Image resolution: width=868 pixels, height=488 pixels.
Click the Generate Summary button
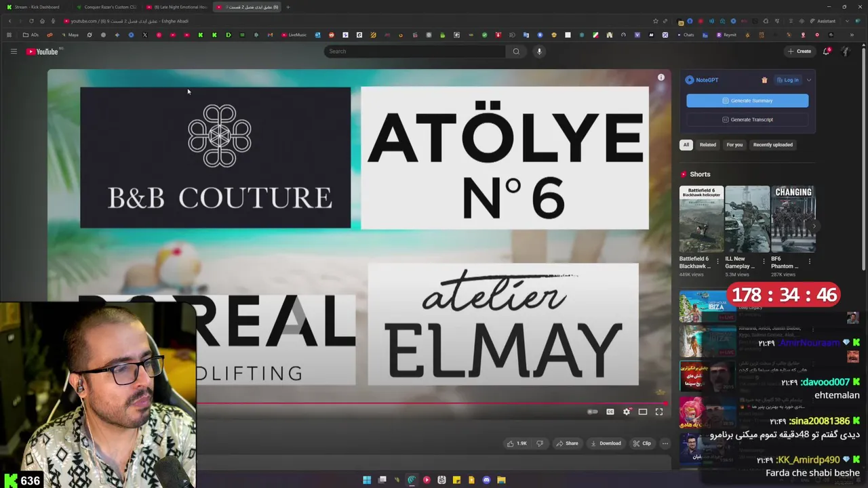point(747,100)
